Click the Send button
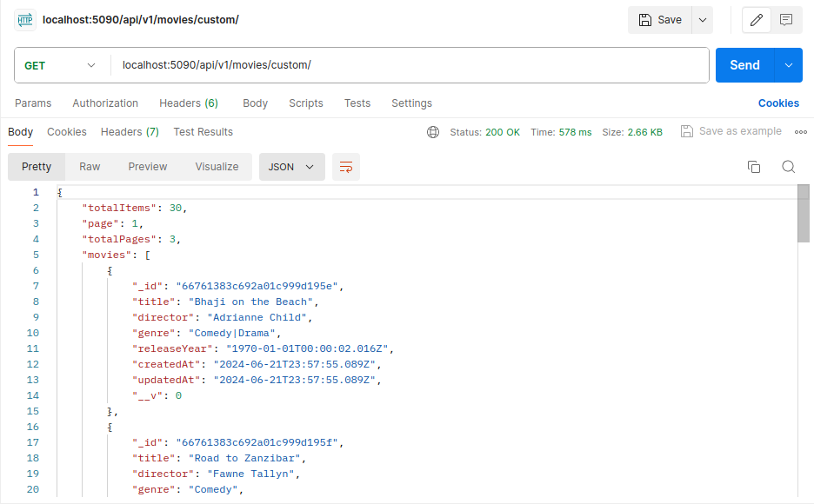The width and height of the screenshot is (814, 504). coord(744,65)
